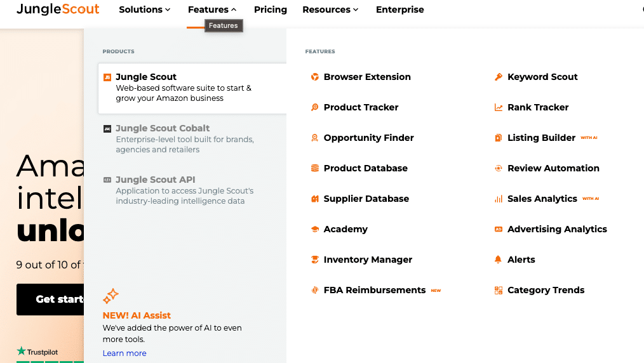The image size is (644, 363).
Task: Open the Listing Builder feature
Action: [x=541, y=138]
